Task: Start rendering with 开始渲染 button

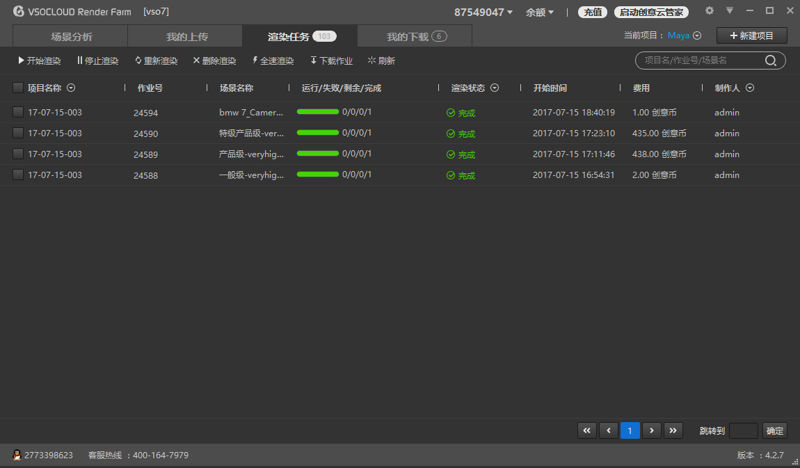Action: tap(39, 61)
